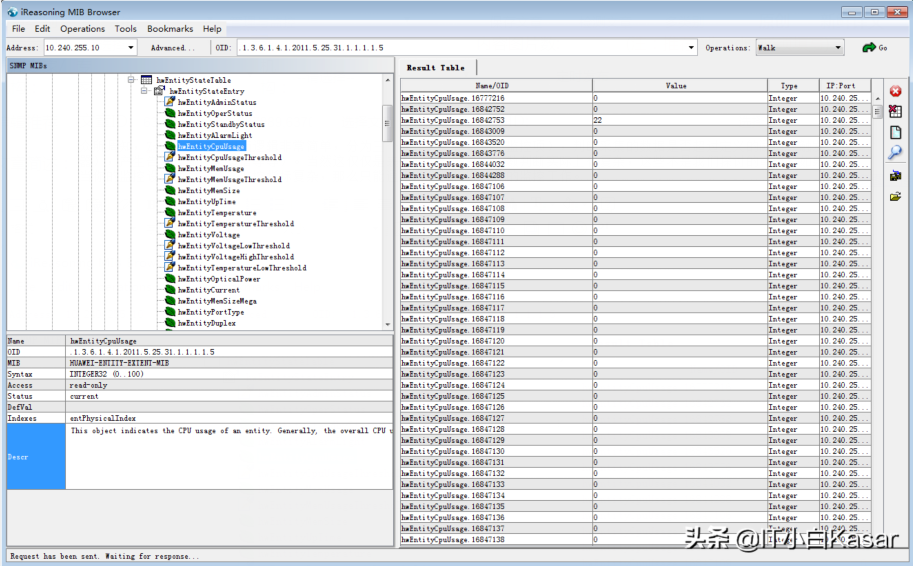This screenshot has height=566, width=913.
Task: Click the pencil icon beside hwEntityCpuUsageThreshold
Action: point(169,157)
